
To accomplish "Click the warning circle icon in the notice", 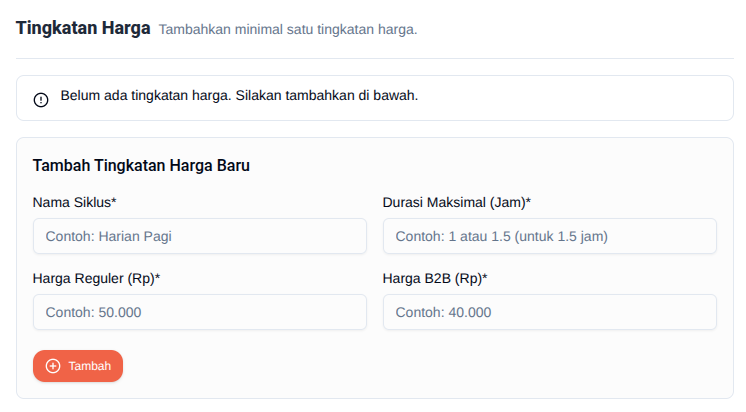I will point(41,99).
